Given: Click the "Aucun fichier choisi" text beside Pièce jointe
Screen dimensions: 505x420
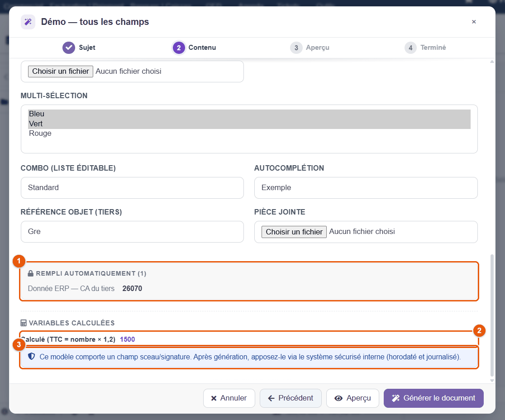Looking at the screenshot, I should click(362, 232).
